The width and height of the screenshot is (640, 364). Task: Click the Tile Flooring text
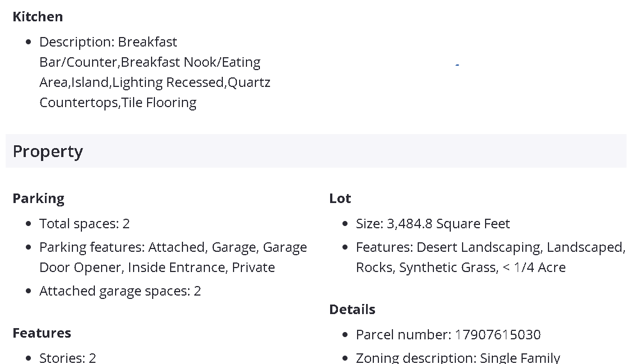(159, 103)
